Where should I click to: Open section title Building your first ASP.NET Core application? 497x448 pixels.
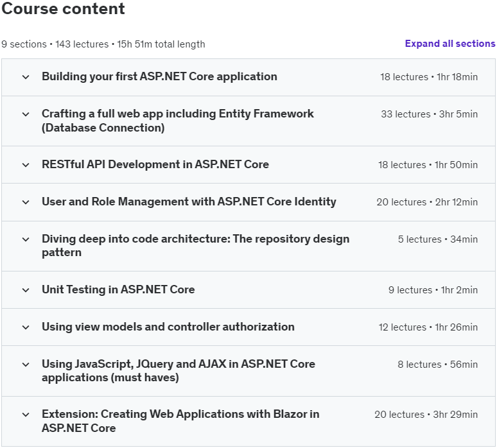pos(159,76)
